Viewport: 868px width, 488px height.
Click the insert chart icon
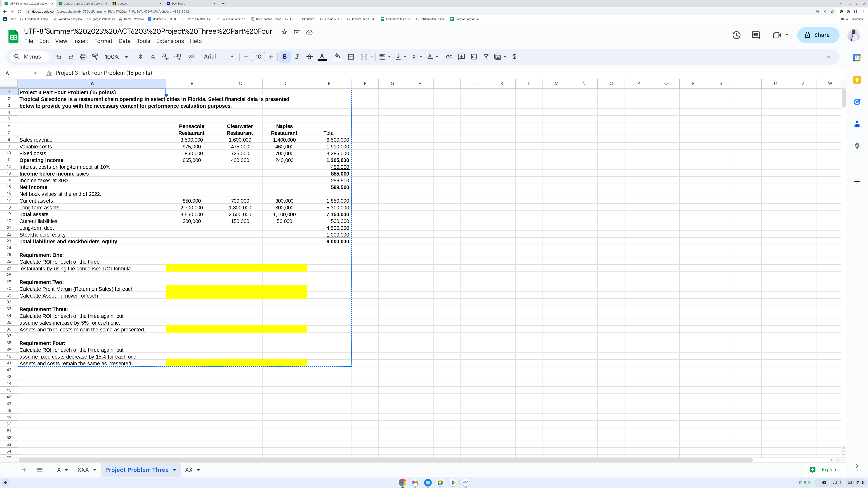pos(474,57)
